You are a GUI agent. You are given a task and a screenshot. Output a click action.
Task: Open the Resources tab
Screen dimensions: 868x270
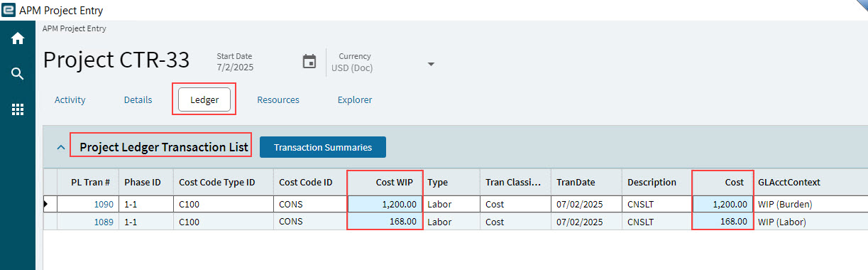278,100
